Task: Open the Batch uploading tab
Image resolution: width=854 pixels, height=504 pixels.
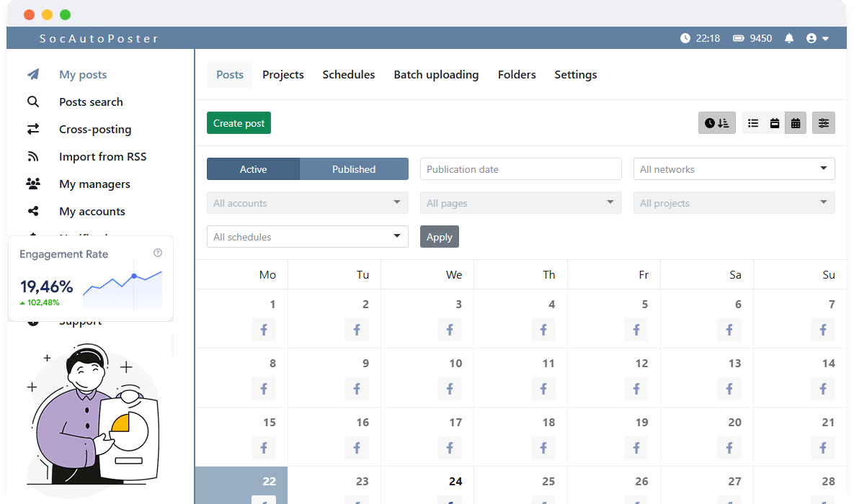Action: pyautogui.click(x=436, y=74)
